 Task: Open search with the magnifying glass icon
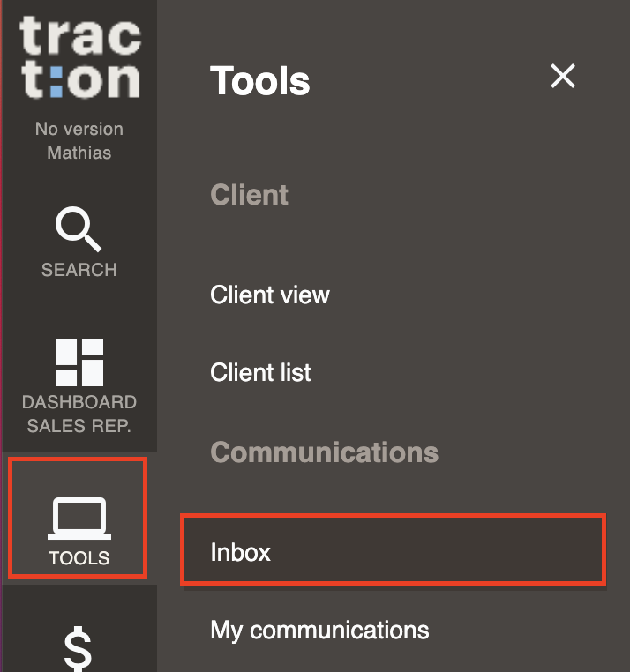[x=79, y=229]
